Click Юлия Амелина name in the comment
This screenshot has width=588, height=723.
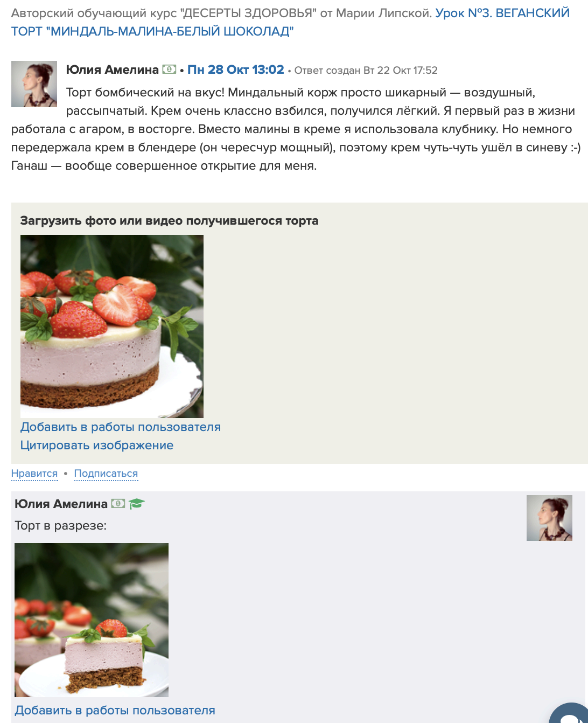point(61,504)
